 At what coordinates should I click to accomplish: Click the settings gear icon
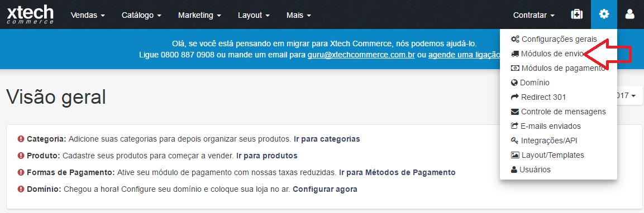click(x=604, y=14)
